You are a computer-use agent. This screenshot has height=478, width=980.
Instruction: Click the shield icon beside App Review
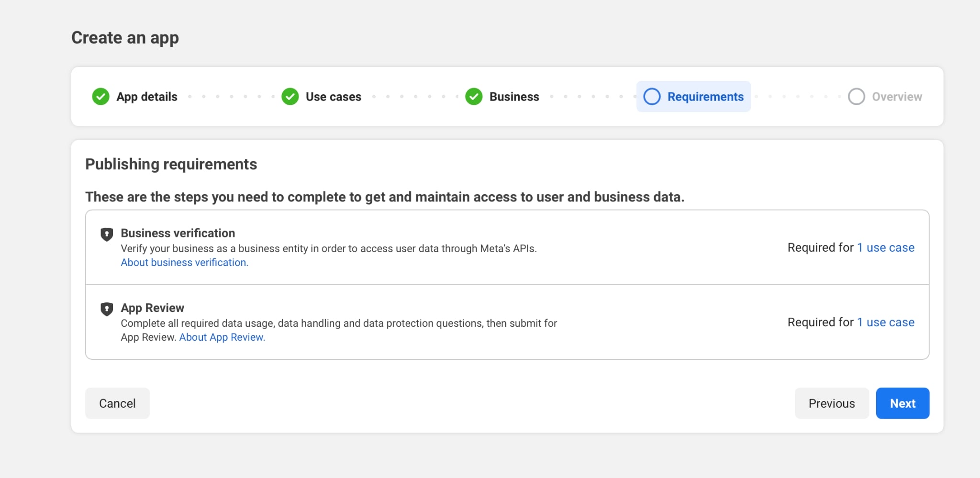point(107,309)
